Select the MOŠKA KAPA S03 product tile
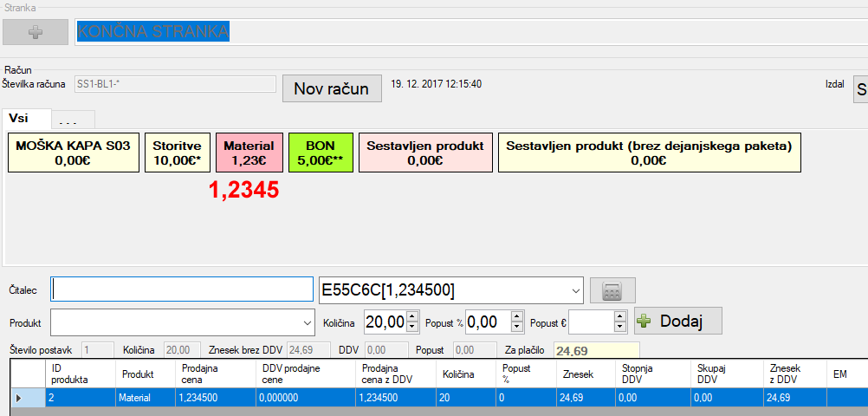Screen dimensions: 868x416 click(x=73, y=153)
